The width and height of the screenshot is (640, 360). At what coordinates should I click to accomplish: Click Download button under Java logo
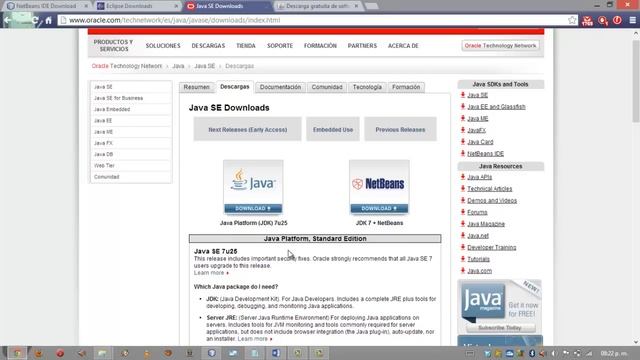pyautogui.click(x=253, y=208)
